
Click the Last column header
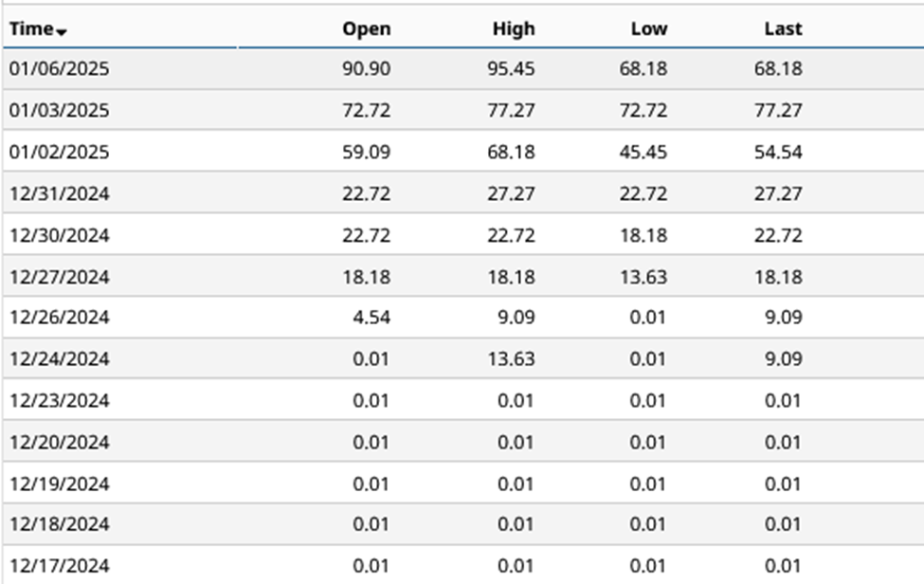(x=783, y=29)
